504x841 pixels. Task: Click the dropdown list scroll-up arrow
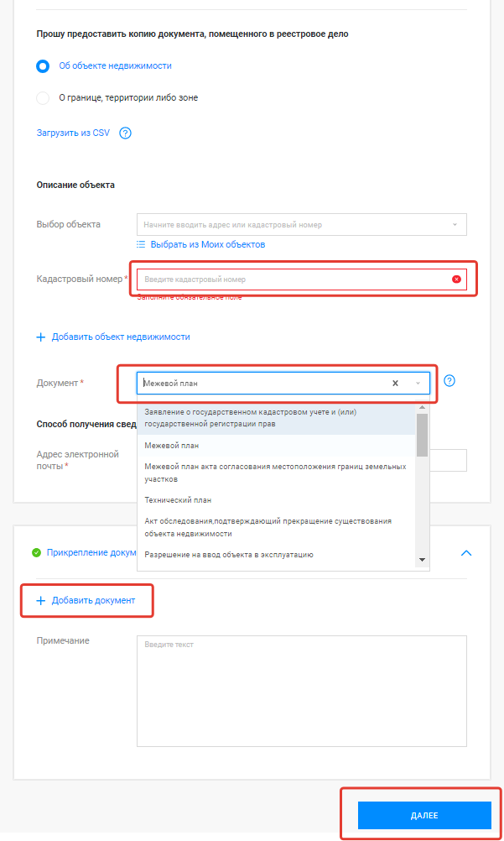tap(422, 408)
